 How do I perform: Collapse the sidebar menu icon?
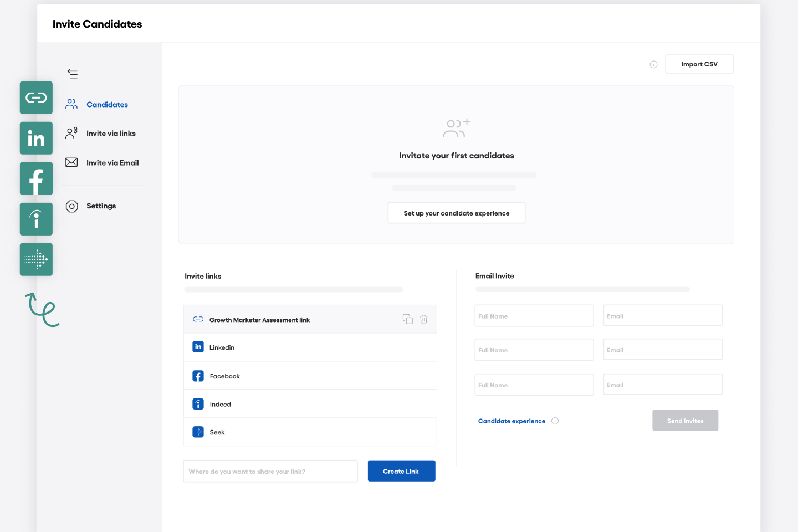pos(73,74)
